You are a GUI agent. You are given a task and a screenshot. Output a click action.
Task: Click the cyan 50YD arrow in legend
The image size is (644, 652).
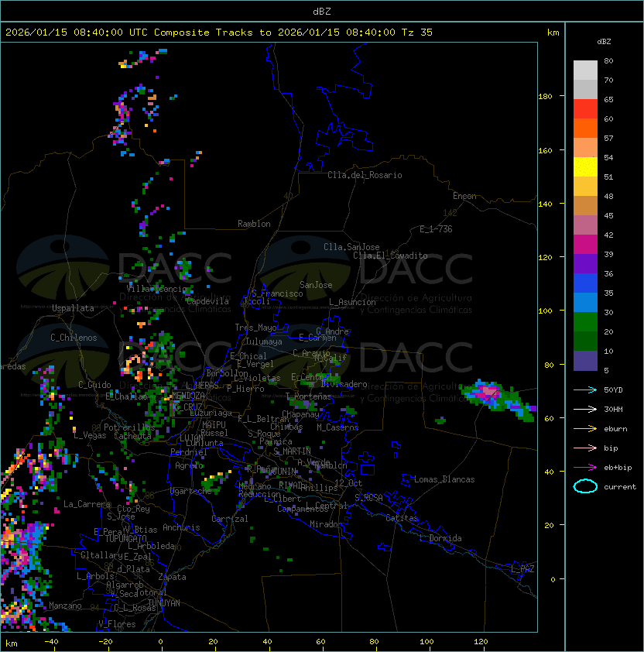tap(585, 390)
